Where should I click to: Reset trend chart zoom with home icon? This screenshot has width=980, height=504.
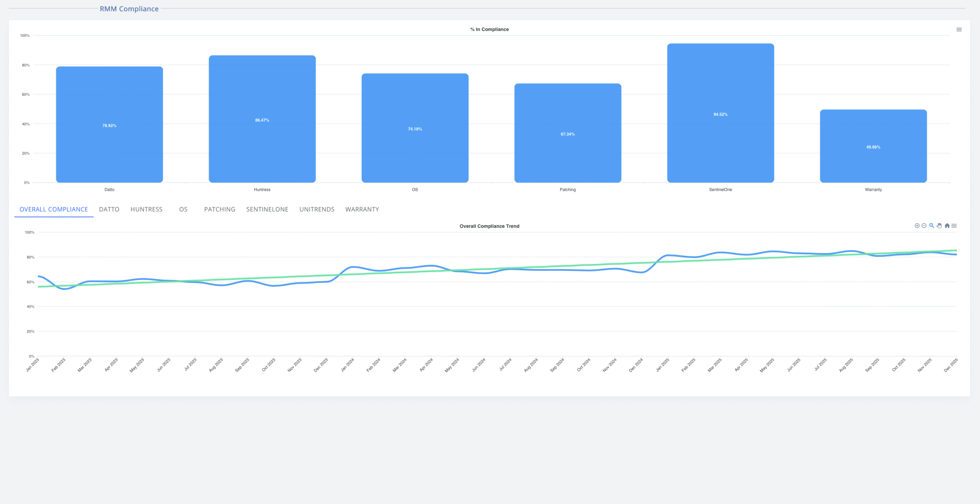(947, 226)
